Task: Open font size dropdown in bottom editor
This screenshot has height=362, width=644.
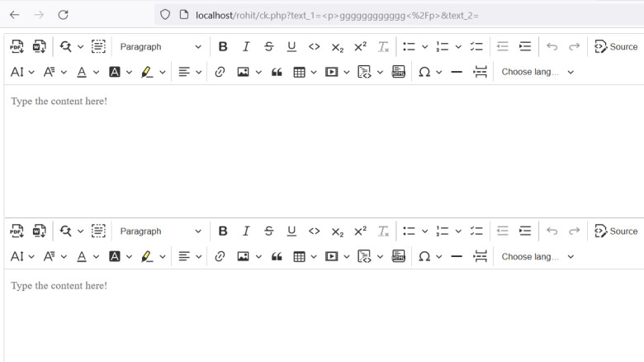Action: 21,257
